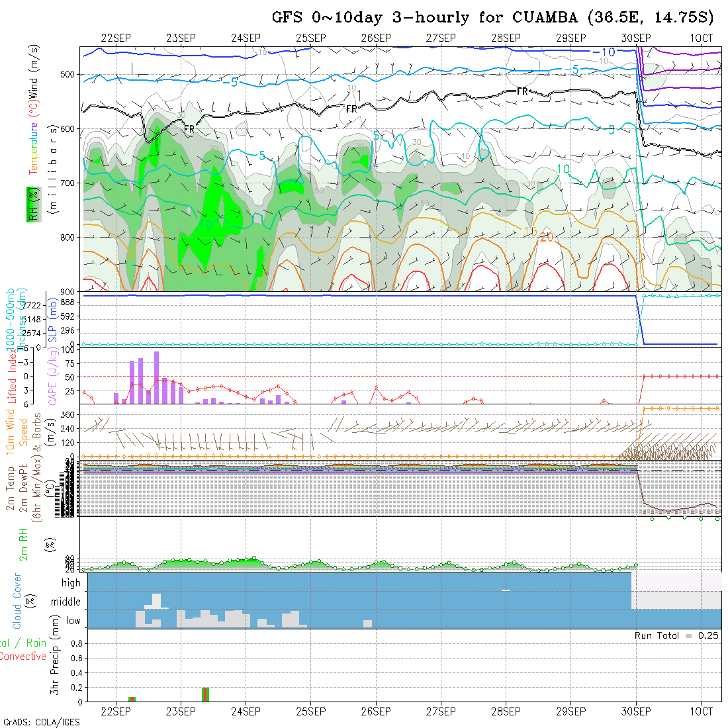Select the 22SEP label on top axis
The height and width of the screenshot is (728, 728).
click(x=116, y=38)
